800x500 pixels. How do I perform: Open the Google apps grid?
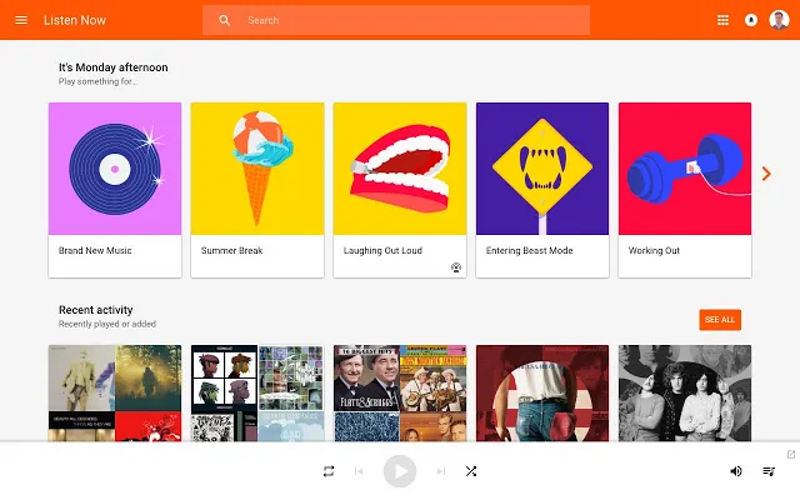click(723, 20)
